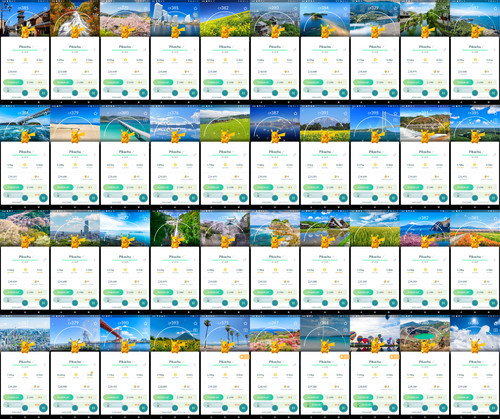Favorite the Pikachu on yellow flower hillside
The height and width of the screenshot is (419, 500).
click(246, 8)
